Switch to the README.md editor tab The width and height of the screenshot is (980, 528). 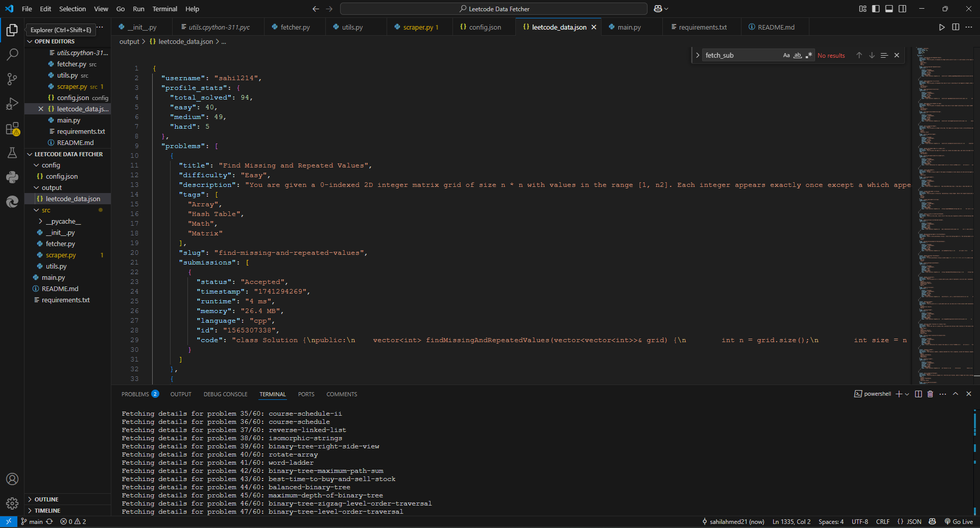click(x=776, y=27)
